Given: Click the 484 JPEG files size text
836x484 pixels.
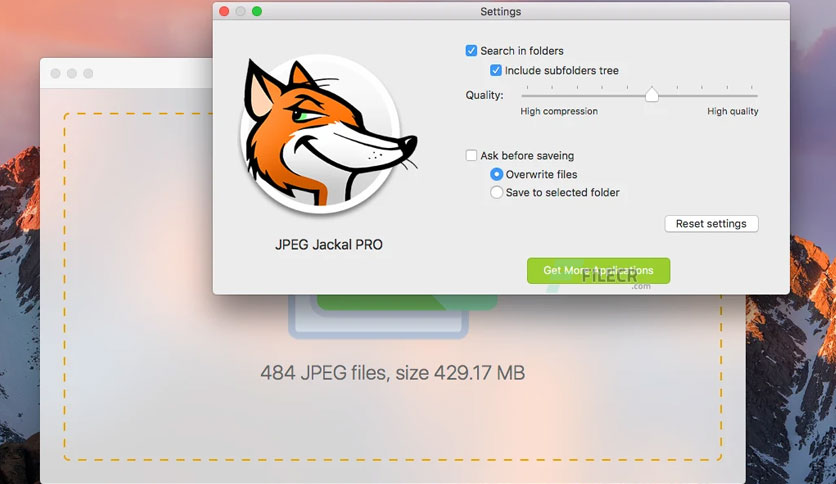Looking at the screenshot, I should (x=392, y=373).
